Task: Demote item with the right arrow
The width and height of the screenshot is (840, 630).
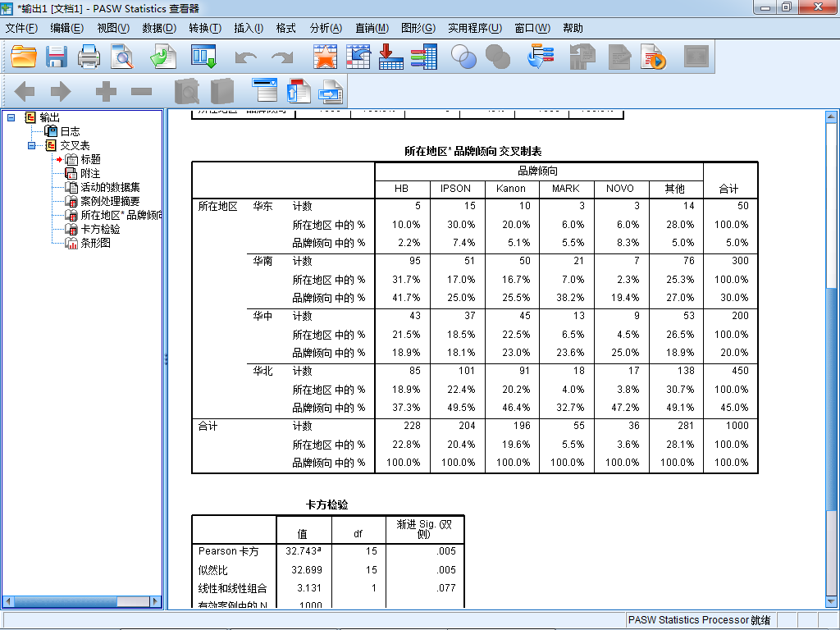Action: [61, 91]
